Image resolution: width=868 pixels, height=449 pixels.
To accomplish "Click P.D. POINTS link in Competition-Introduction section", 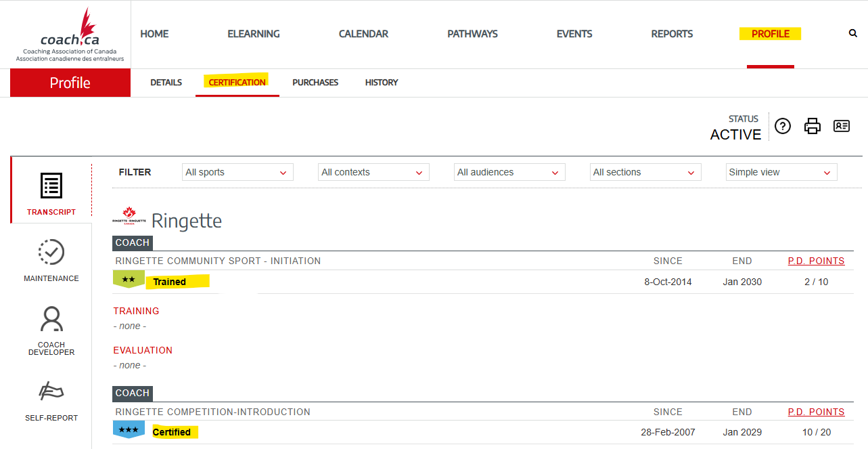I will (x=816, y=412).
